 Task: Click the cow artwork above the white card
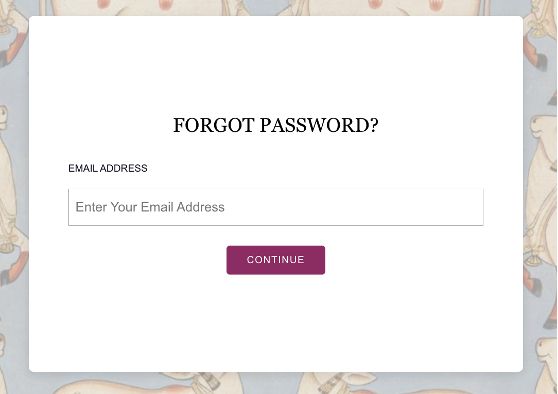(276, 7)
